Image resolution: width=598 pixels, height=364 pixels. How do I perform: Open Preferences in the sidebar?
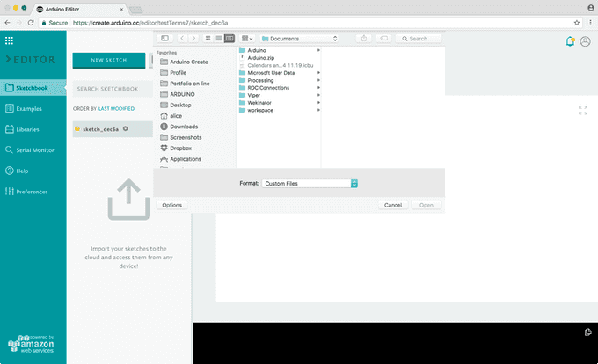(x=32, y=192)
